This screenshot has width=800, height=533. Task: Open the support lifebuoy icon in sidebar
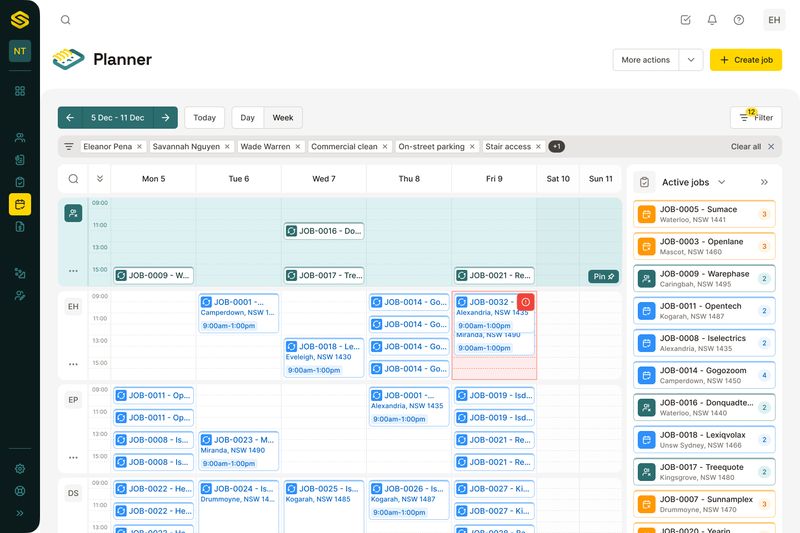(20, 491)
